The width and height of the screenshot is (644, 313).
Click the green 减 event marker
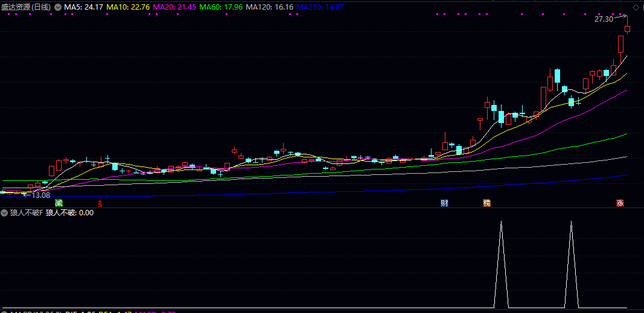(59, 203)
